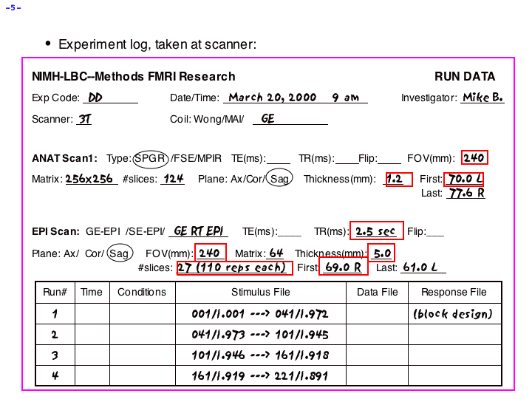Click the Date/Time field showing March 20, 2000
Viewport: 532px width, 399px height.
pos(272,98)
